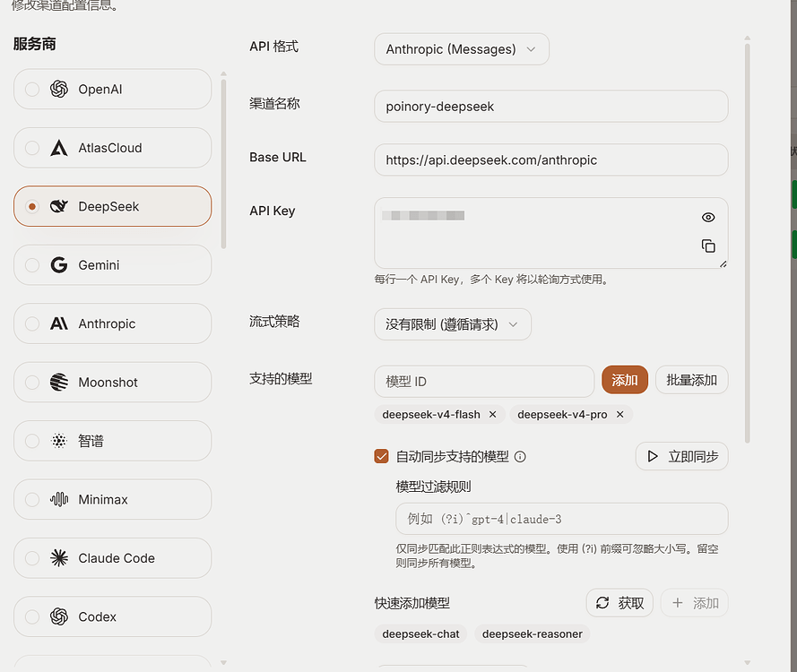
Task: Copy the API Key with copy icon
Action: 708,246
